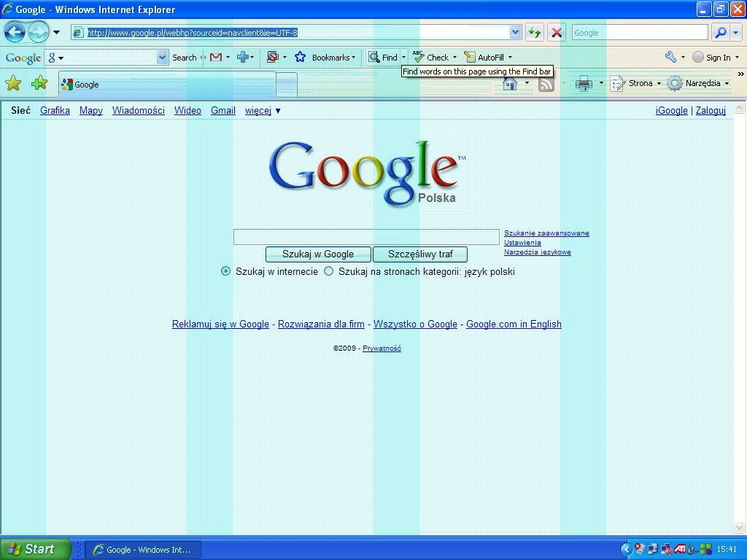This screenshot has height=560, width=747.
Task: Expand the address bar URL dropdown
Action: (516, 32)
